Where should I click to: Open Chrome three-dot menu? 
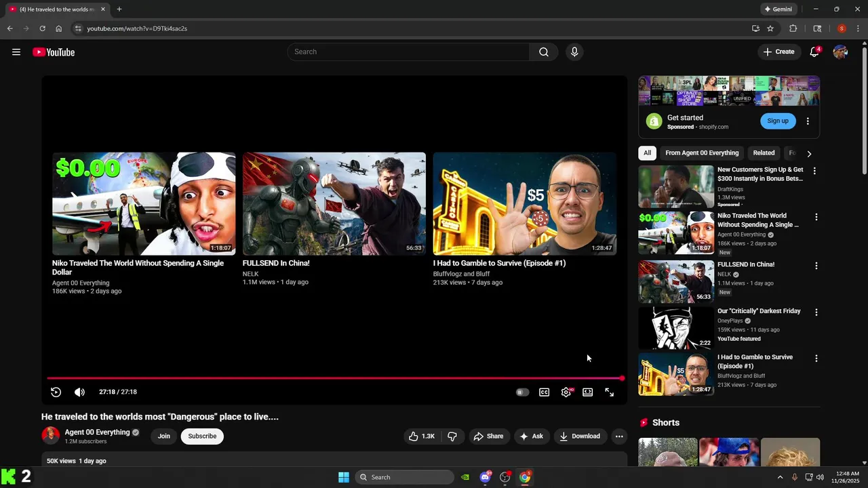[858, 28]
